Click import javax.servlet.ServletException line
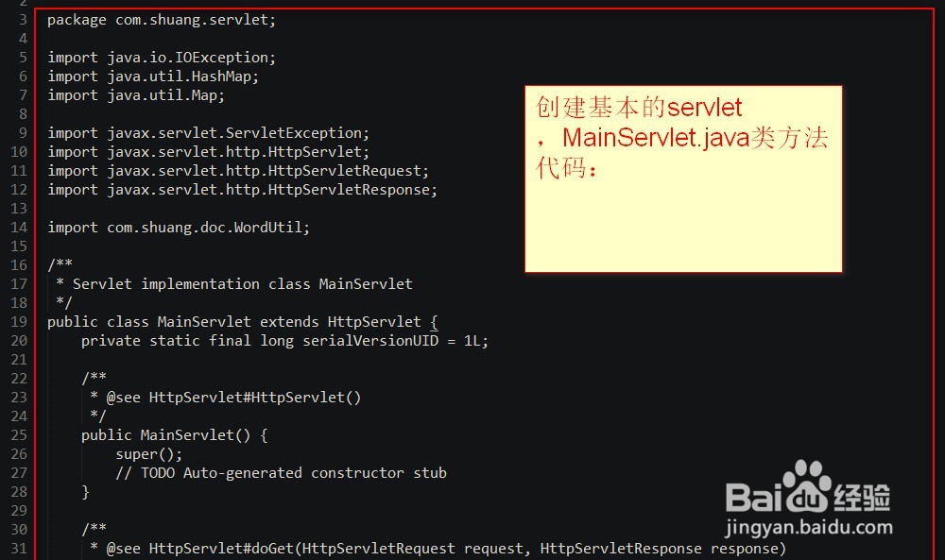945x560 pixels. tap(209, 133)
